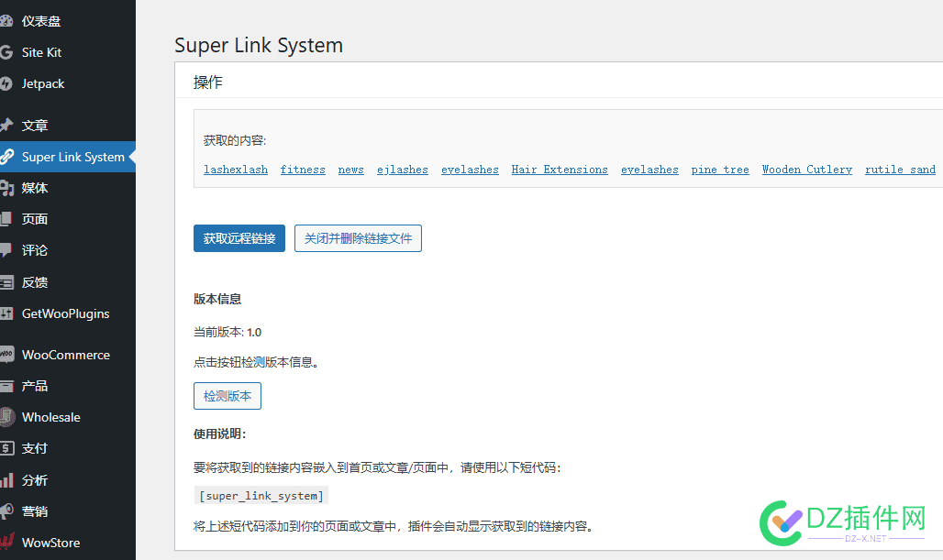This screenshot has height=560, width=943.
Task: Click the 使用说明 heading
Action: click(220, 434)
